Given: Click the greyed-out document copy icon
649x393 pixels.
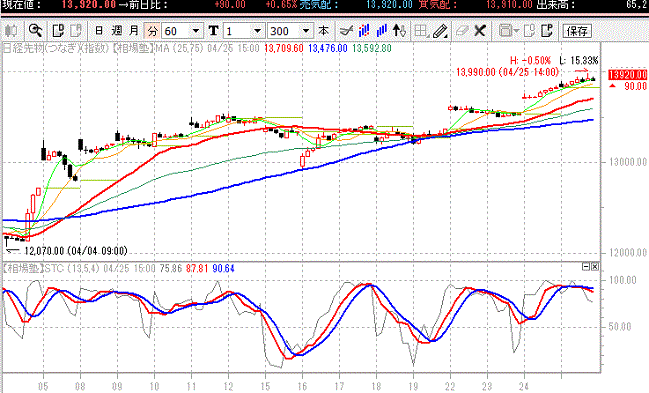Looking at the screenshot, I should 76,31.
